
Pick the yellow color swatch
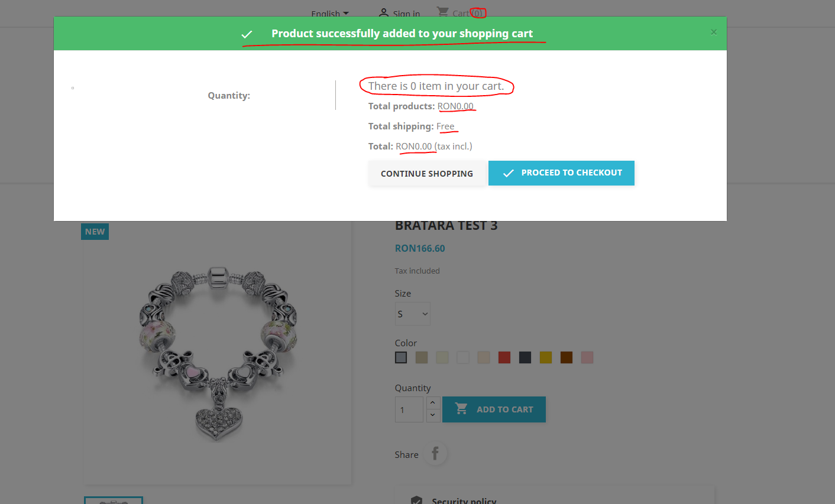click(546, 357)
